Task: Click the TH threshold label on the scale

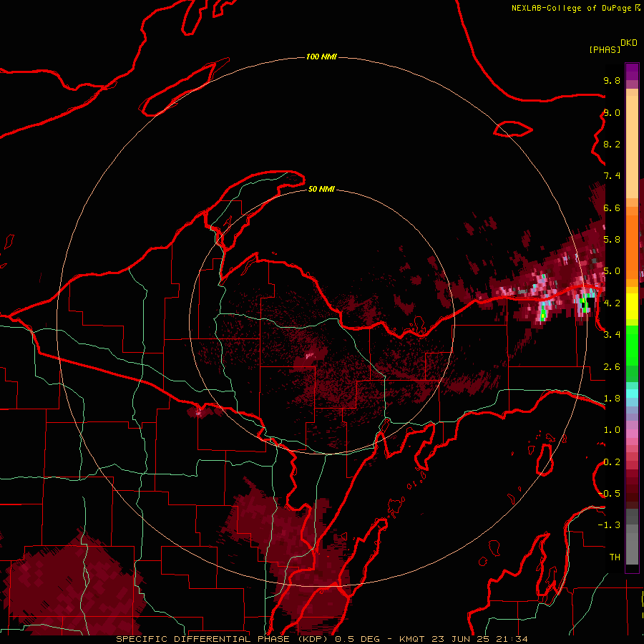Action: (x=615, y=557)
